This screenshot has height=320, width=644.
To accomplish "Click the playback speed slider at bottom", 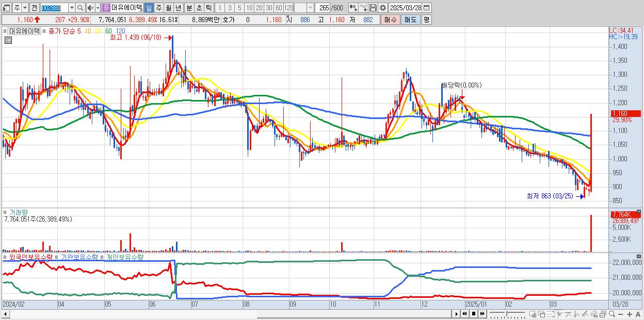I will point(508,314).
